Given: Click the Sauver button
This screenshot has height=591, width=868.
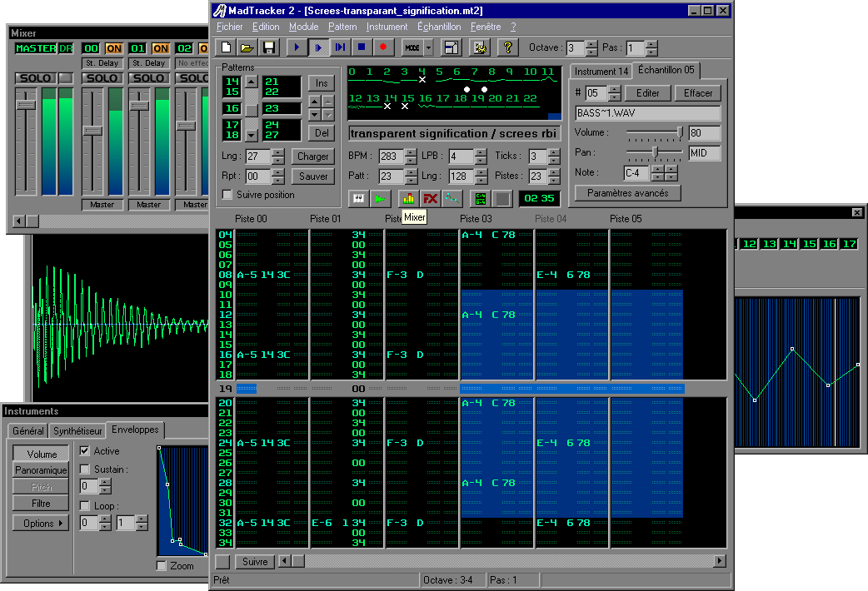Looking at the screenshot, I should pyautogui.click(x=312, y=176).
